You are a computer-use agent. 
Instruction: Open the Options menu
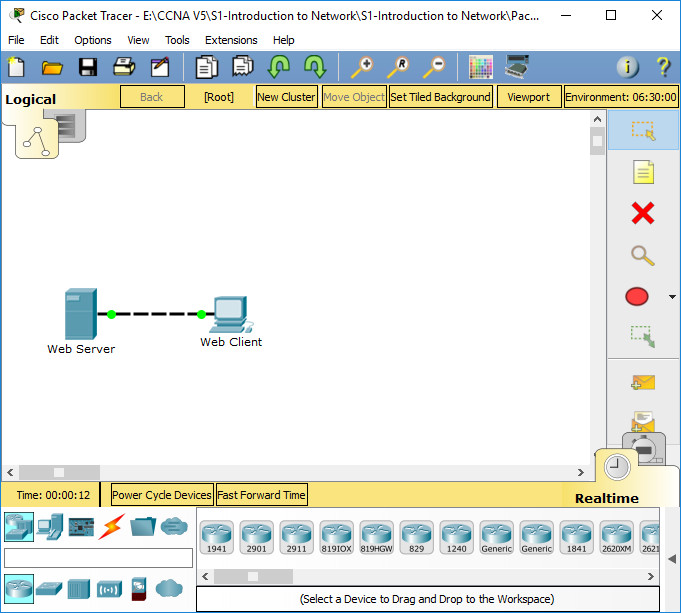93,40
